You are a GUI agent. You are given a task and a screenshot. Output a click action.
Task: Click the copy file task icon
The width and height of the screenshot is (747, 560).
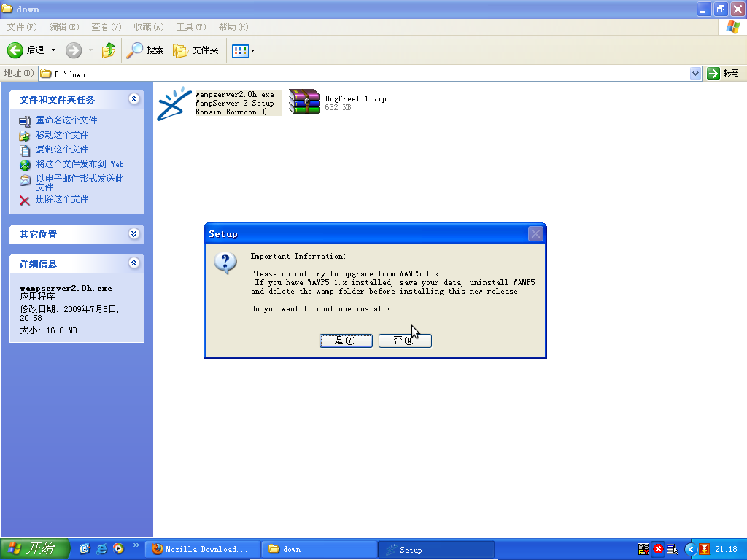pyautogui.click(x=25, y=151)
